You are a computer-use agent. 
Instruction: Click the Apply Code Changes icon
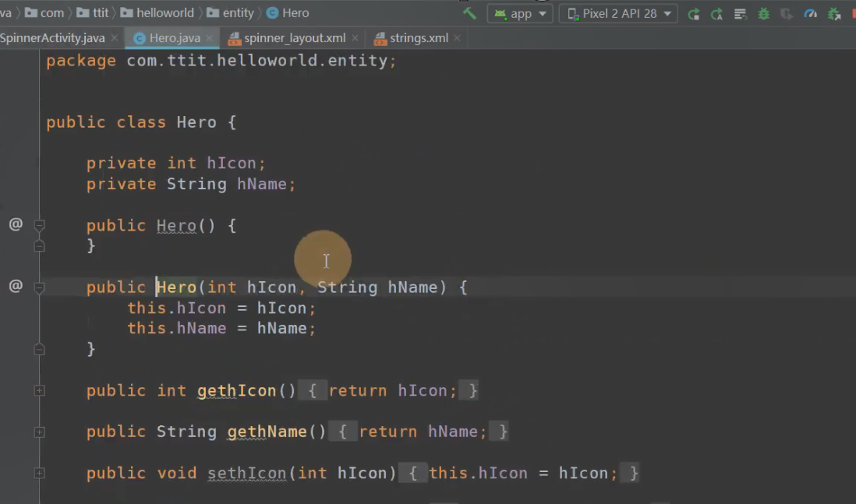(741, 14)
